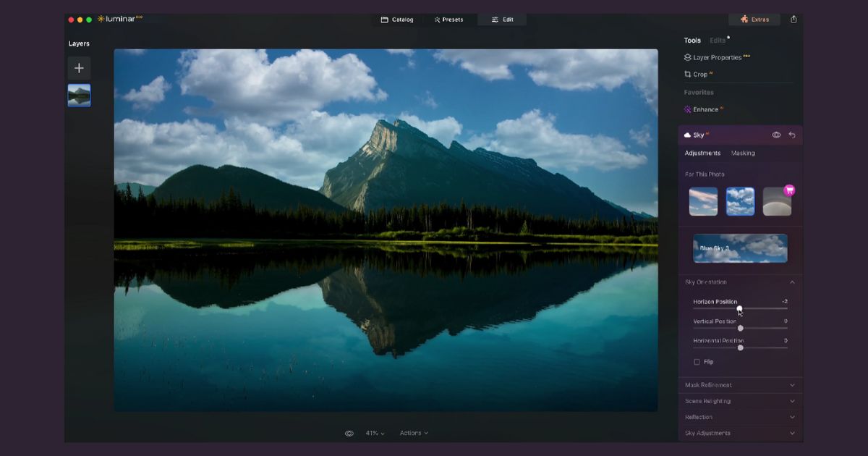
Task: Click the Favorites heading
Action: (699, 93)
